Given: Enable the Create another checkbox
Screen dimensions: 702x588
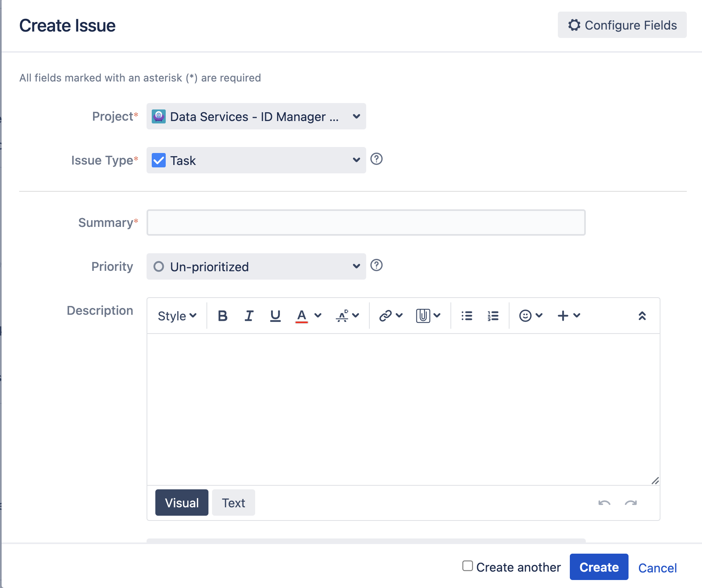Looking at the screenshot, I should click(468, 566).
